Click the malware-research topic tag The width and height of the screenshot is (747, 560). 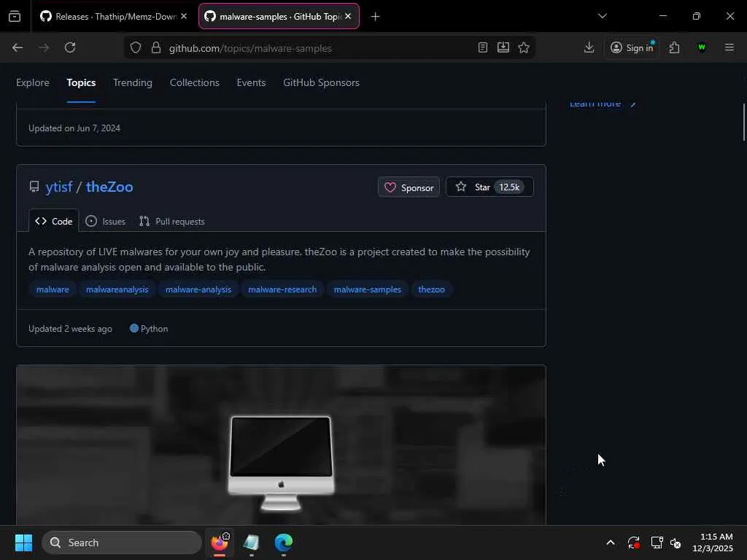point(282,289)
